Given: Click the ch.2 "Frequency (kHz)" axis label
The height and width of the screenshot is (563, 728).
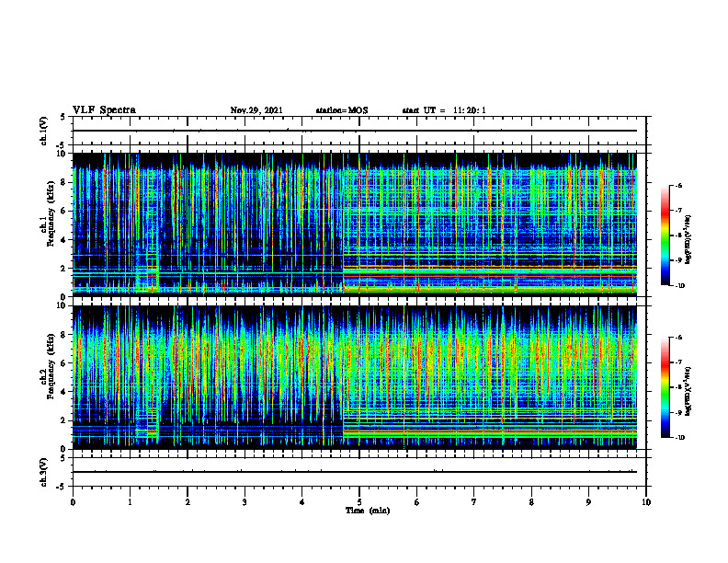Looking at the screenshot, I should click(x=51, y=366).
